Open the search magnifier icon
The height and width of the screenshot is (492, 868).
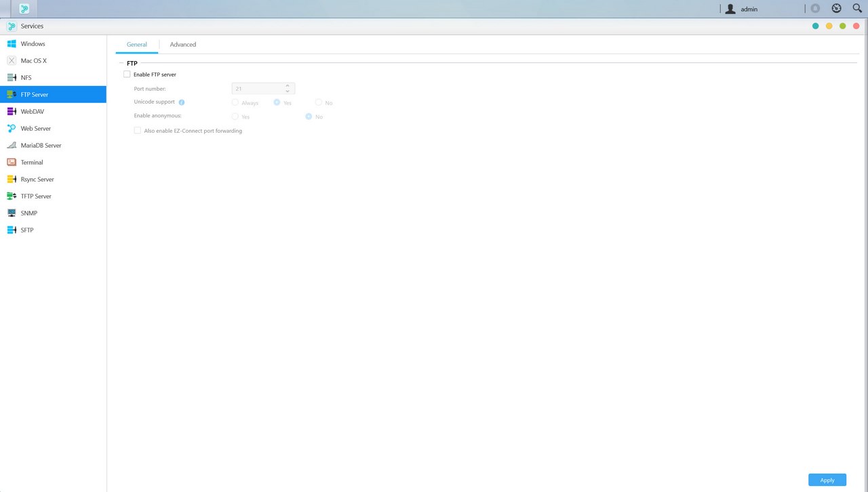coord(857,9)
